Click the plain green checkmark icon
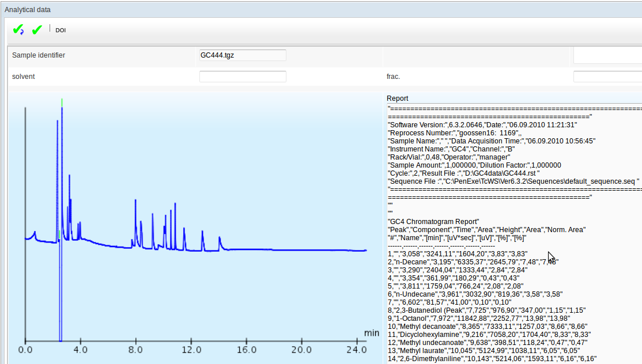Image resolution: width=642 pixels, height=364 pixels. click(x=37, y=29)
